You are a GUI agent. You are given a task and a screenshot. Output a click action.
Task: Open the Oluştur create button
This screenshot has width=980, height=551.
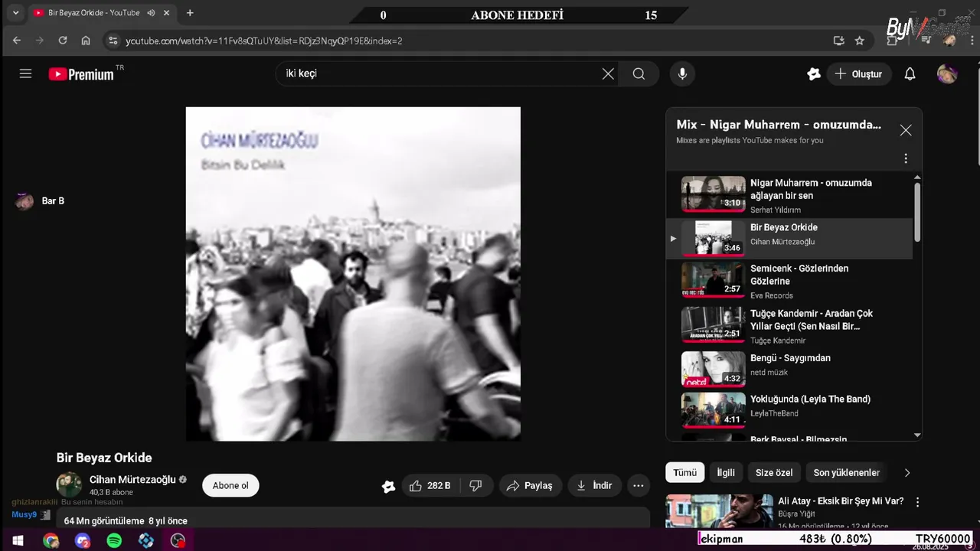tap(859, 74)
